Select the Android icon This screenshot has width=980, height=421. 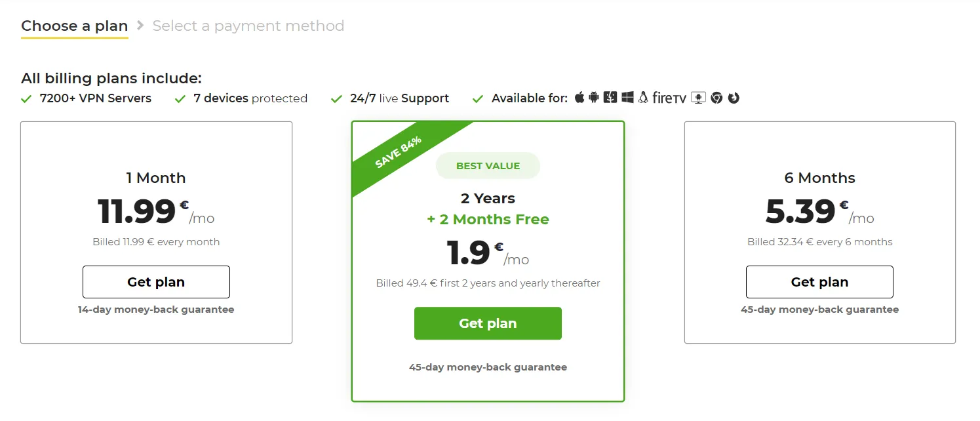coord(594,96)
